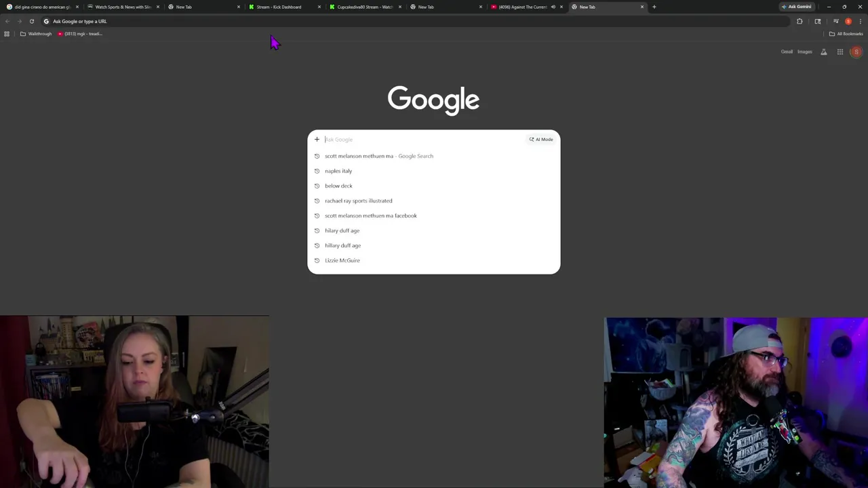Click the history icon beside rachael ray sports illustrated
The image size is (868, 488).
[317, 201]
